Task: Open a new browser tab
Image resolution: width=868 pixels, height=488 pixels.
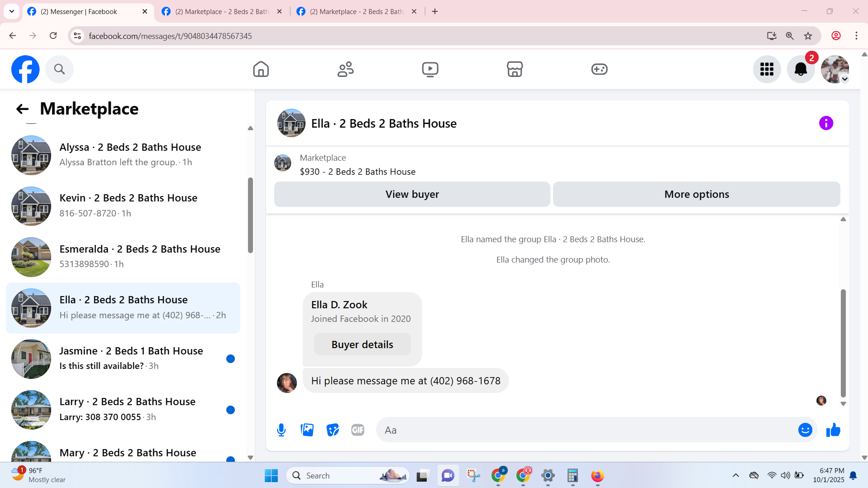Action: click(x=435, y=11)
